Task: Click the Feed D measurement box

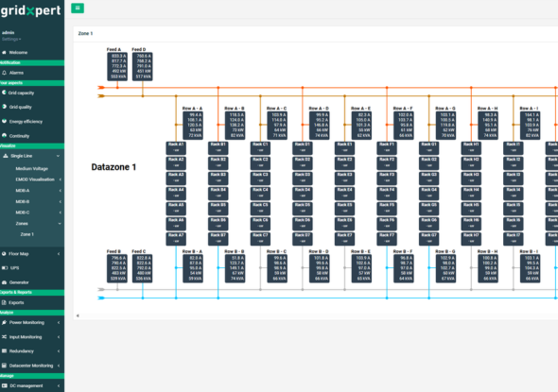Action: click(143, 66)
